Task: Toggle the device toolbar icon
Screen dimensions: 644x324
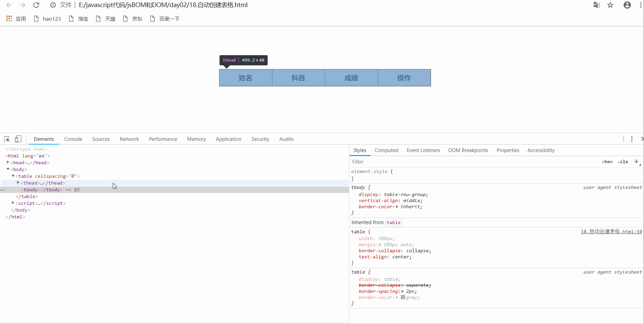Action: [x=18, y=139]
